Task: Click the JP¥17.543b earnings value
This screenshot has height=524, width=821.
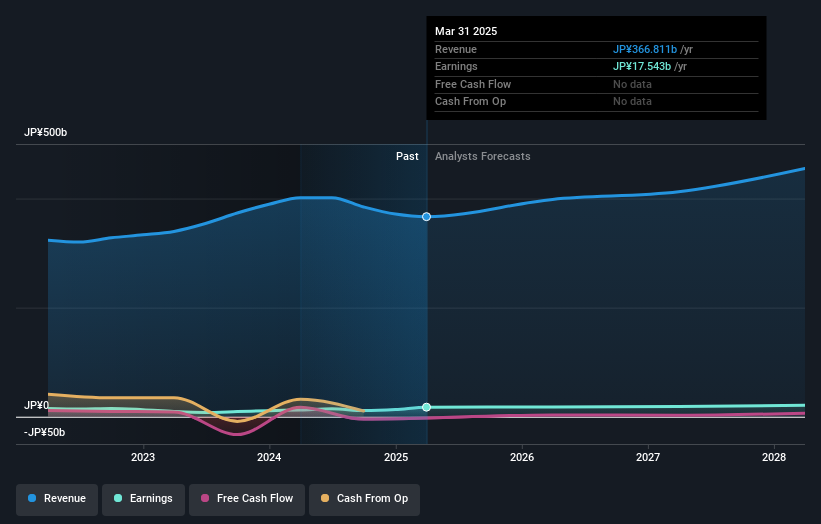Action: tap(642, 66)
